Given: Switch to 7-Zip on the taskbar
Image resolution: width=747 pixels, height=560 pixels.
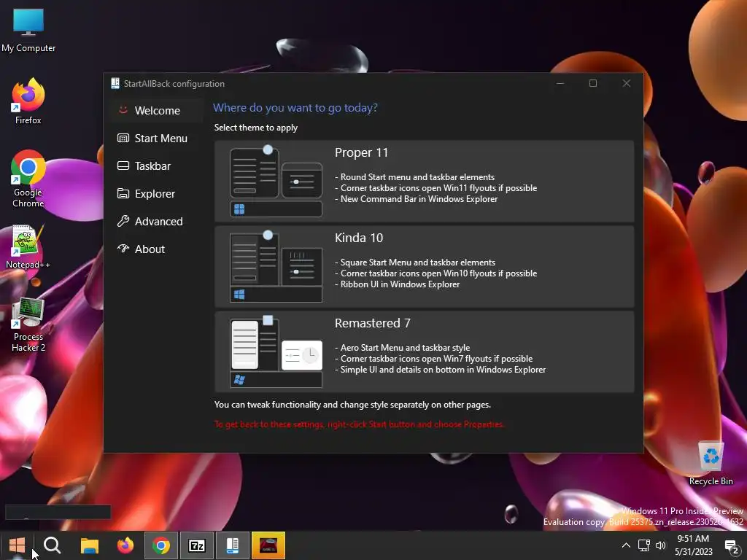Looking at the screenshot, I should [197, 545].
